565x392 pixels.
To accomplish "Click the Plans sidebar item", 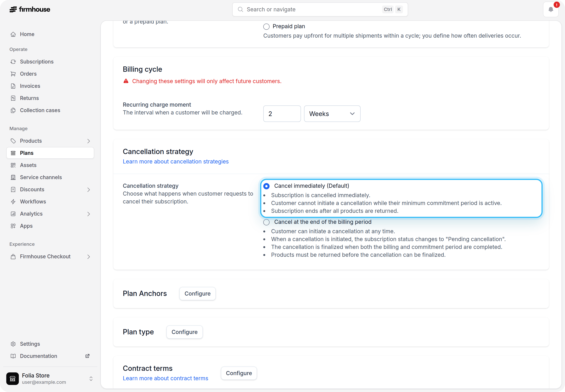I will 50,153.
